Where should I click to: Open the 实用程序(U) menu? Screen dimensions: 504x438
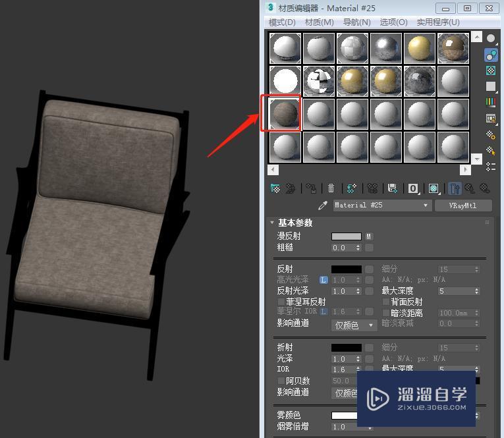438,22
